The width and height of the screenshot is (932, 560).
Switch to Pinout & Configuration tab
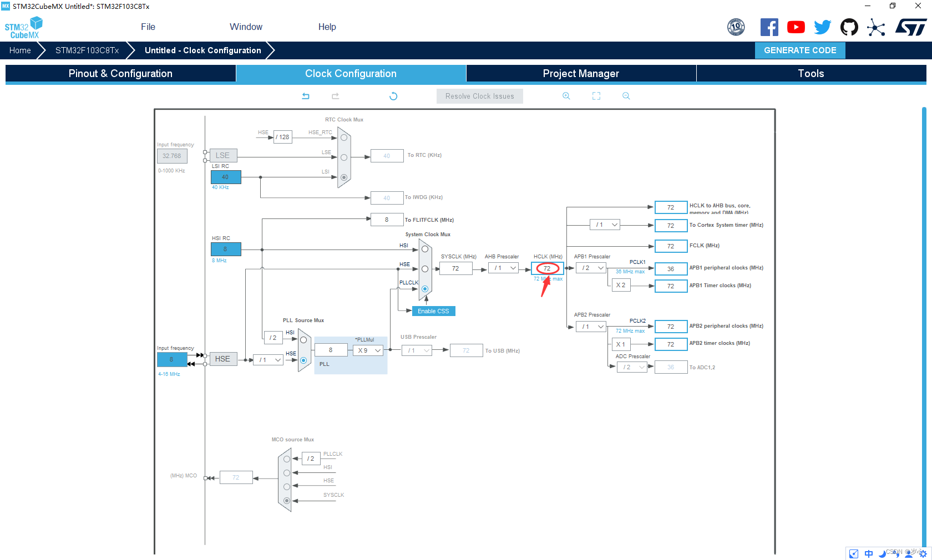coord(120,74)
